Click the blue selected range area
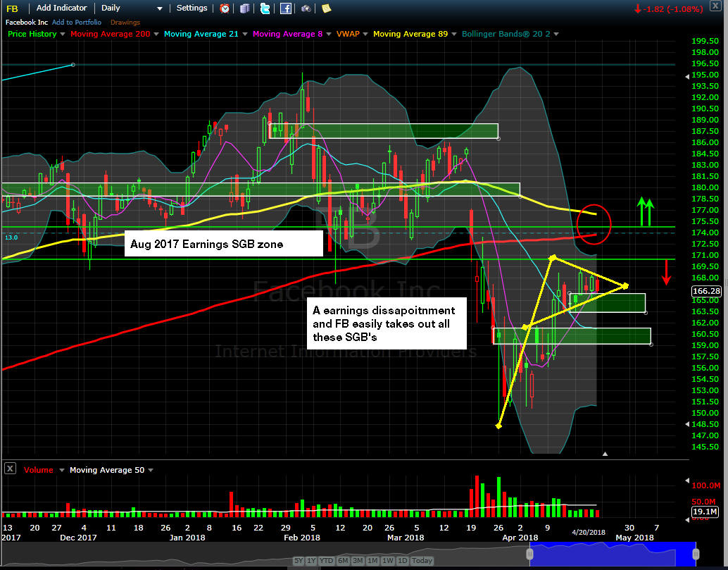This screenshot has width=728, height=570. click(x=613, y=554)
